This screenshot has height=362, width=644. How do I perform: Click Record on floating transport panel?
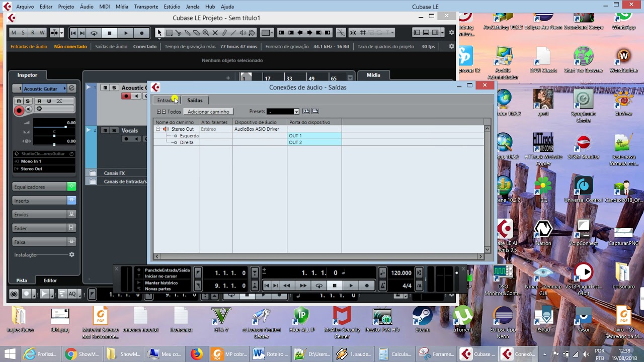(367, 286)
